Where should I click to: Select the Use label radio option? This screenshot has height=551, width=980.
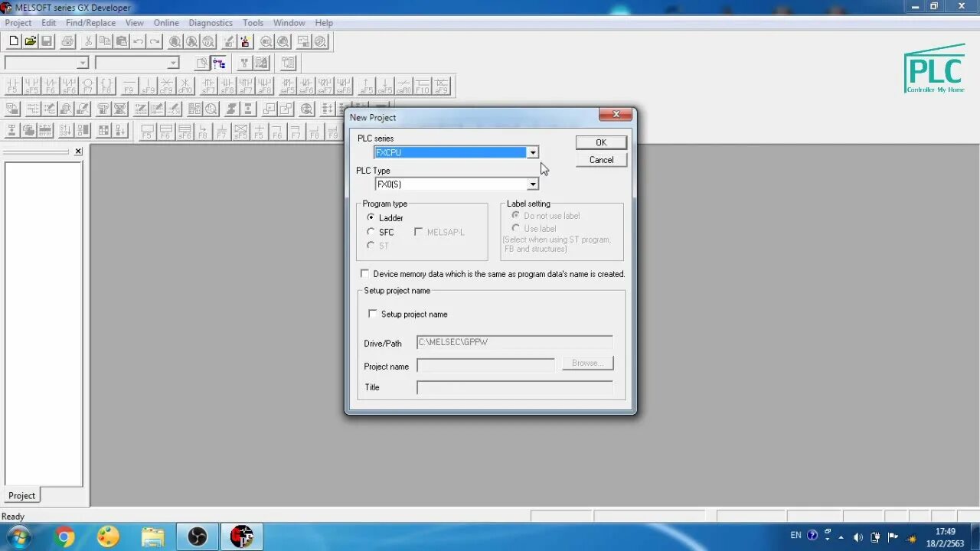[x=515, y=228]
